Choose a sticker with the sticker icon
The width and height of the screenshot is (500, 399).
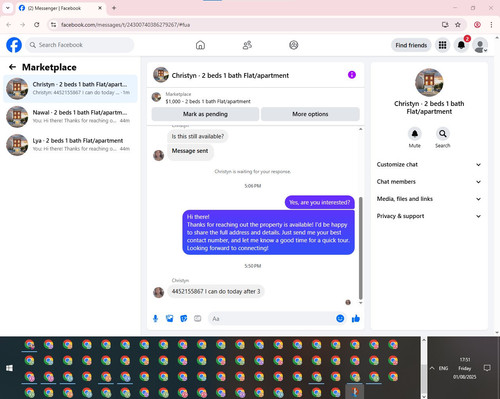click(184, 319)
